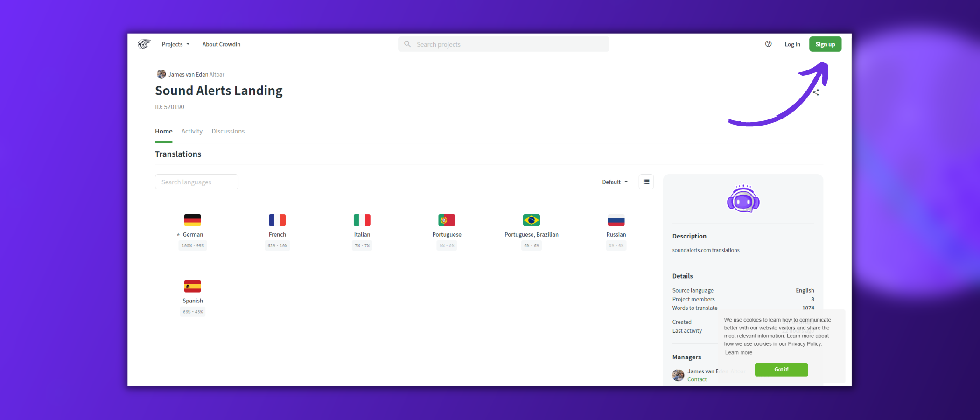980x420 pixels.
Task: Open the Projects dropdown menu
Action: (175, 44)
